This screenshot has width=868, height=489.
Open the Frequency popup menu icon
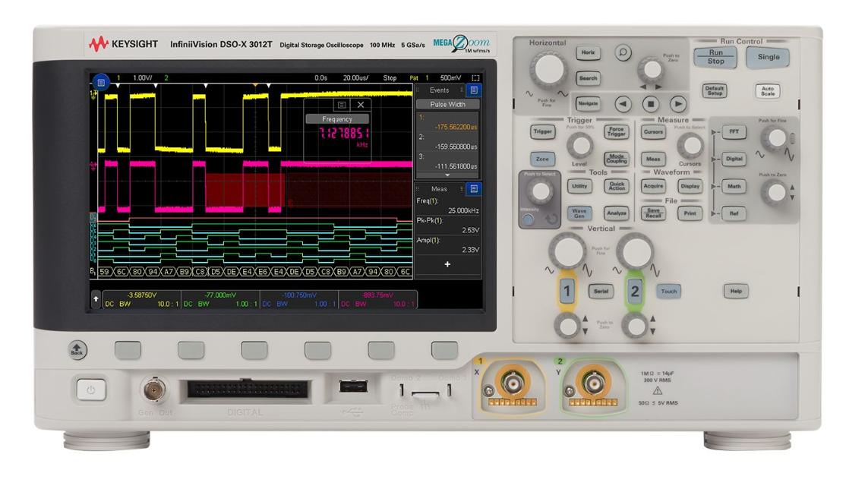click(x=342, y=105)
